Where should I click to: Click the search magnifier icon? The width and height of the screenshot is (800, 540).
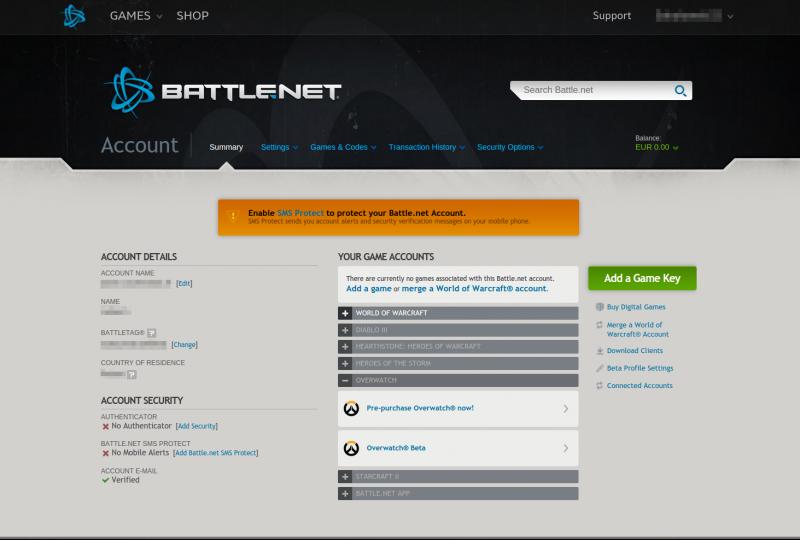(x=680, y=90)
